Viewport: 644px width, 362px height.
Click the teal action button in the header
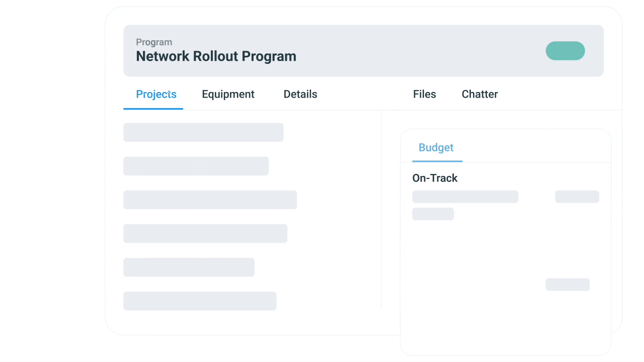click(565, 51)
